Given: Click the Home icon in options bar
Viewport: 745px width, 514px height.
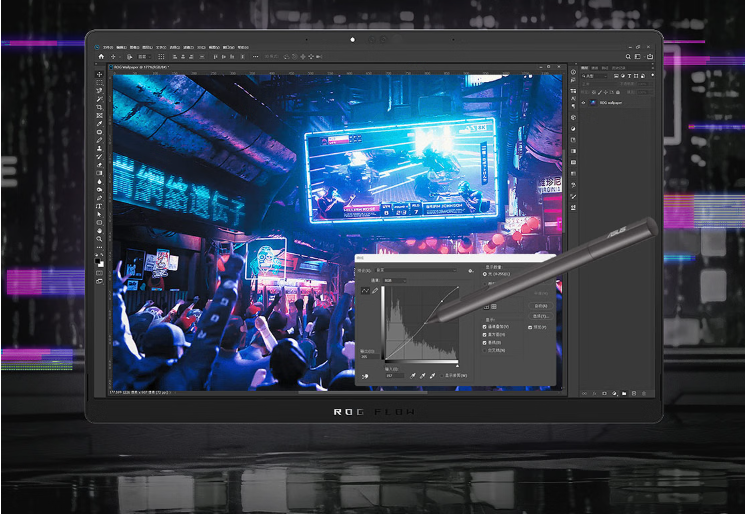Looking at the screenshot, I should tap(101, 57).
